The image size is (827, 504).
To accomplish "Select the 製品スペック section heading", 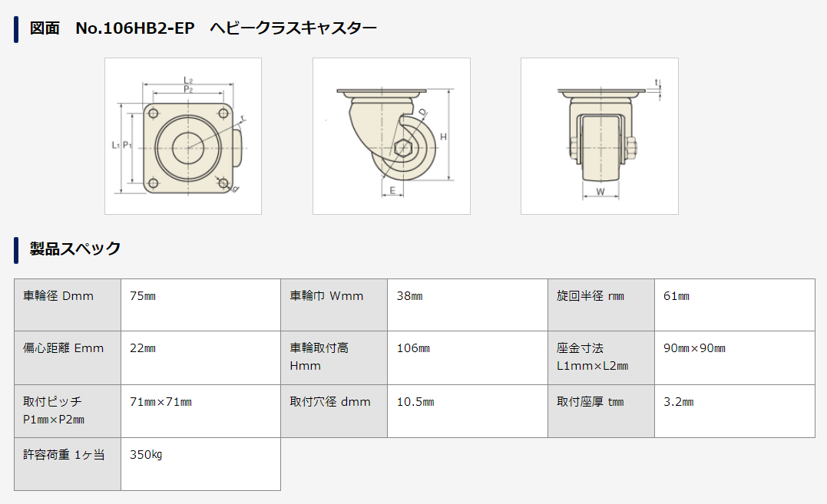I will coord(75,249).
